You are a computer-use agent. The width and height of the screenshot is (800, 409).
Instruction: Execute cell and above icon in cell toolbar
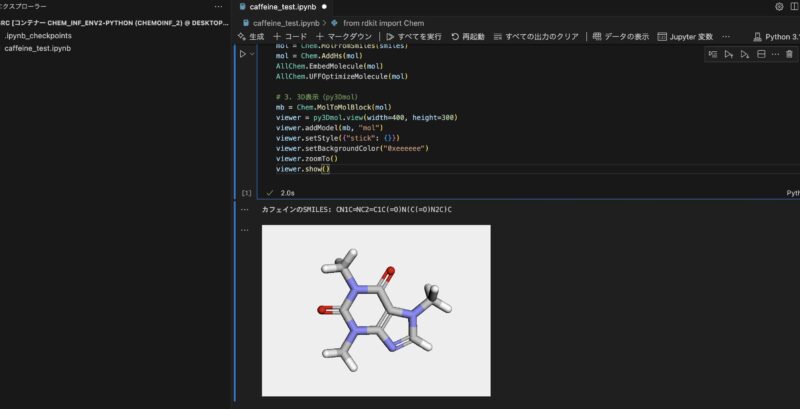729,54
